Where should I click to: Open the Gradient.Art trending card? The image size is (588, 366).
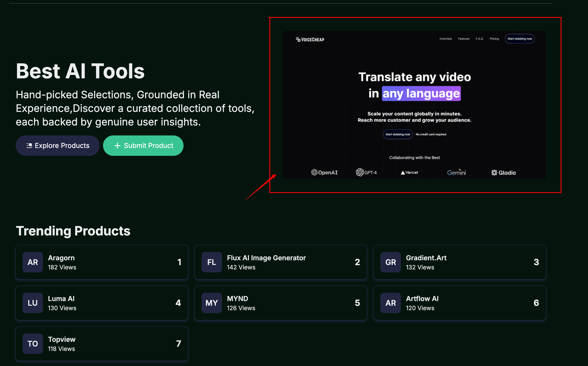pos(460,262)
